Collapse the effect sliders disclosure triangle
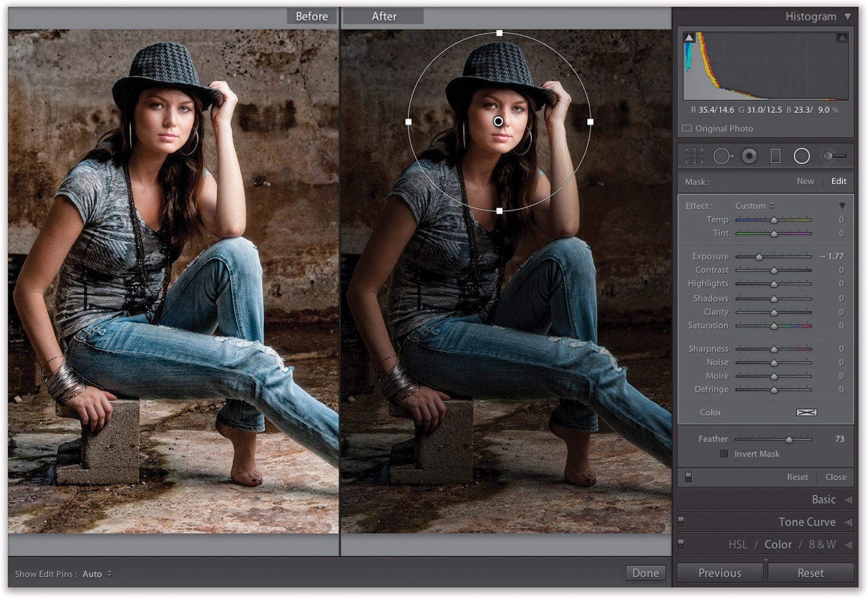This screenshot has height=598, width=868. pyautogui.click(x=842, y=206)
